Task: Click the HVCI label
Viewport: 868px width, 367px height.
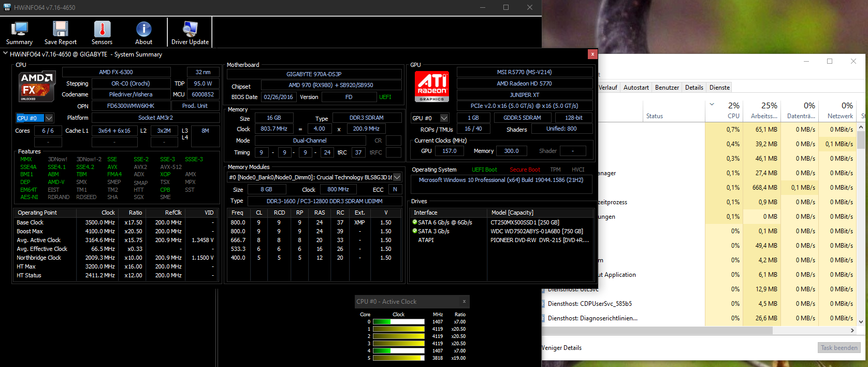Action: 578,170
